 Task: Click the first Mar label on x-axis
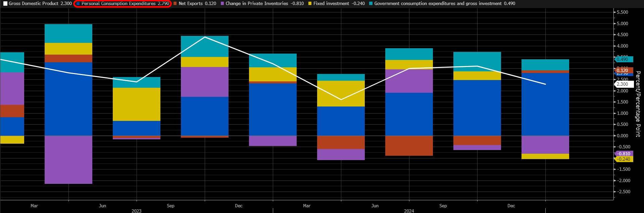pos(34,206)
